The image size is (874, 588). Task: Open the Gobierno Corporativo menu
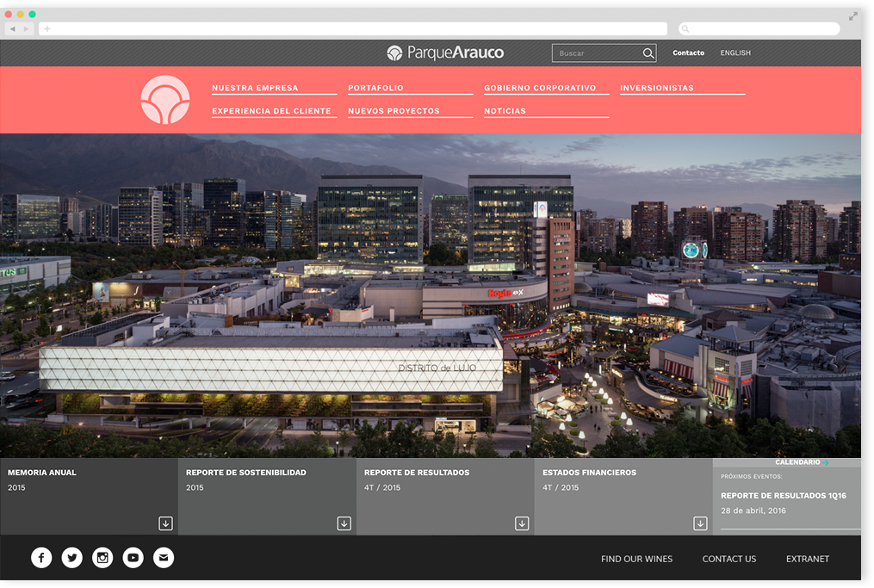pos(540,88)
